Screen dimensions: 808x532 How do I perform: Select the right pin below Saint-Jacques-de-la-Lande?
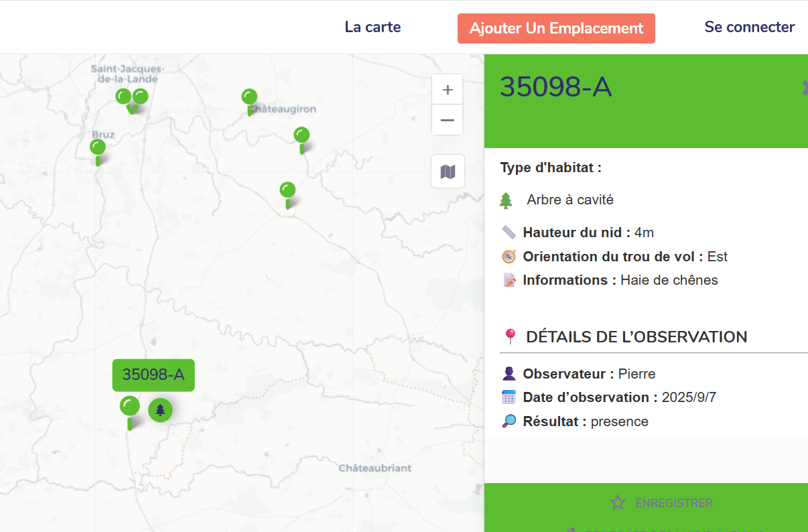coord(140,97)
